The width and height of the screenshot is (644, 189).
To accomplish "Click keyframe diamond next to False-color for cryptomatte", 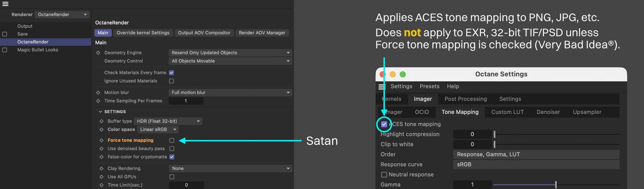I will (x=101, y=157).
